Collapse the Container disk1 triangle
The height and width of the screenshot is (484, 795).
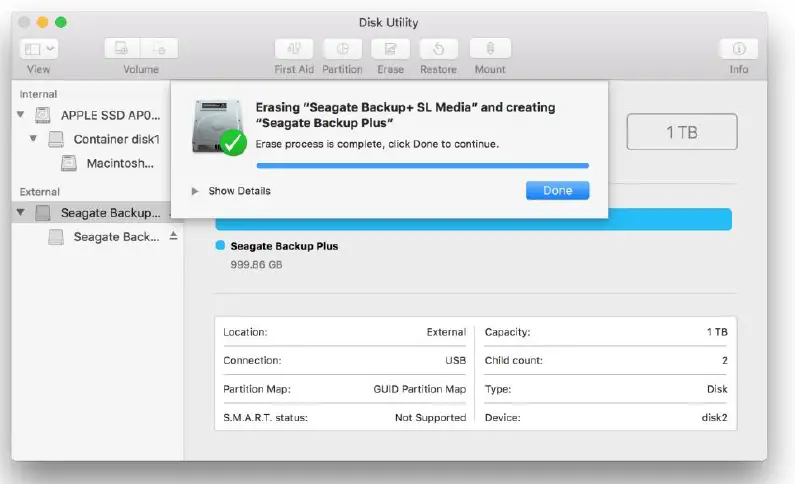pyautogui.click(x=33, y=138)
